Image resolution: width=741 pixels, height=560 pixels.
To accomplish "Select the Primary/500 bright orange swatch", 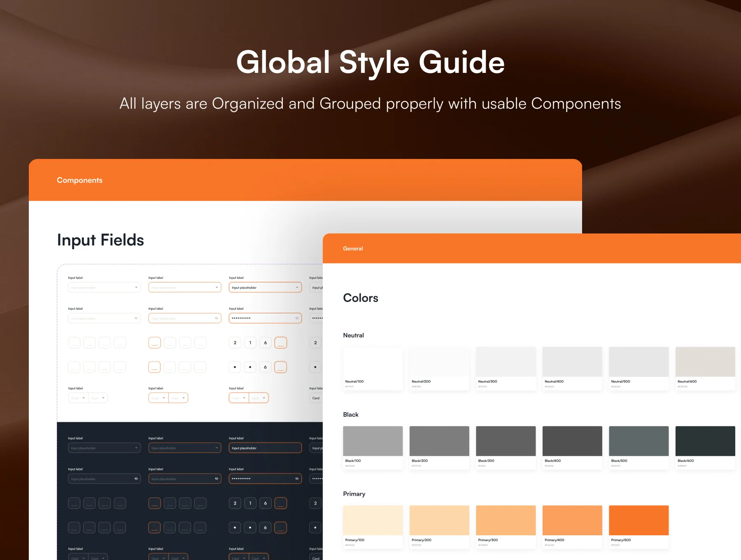I will (x=639, y=527).
